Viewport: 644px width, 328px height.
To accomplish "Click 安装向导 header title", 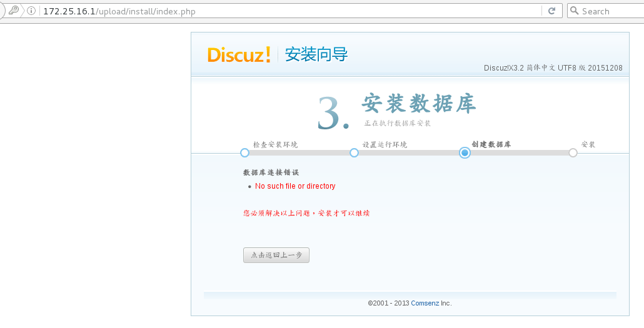I will pyautogui.click(x=316, y=54).
